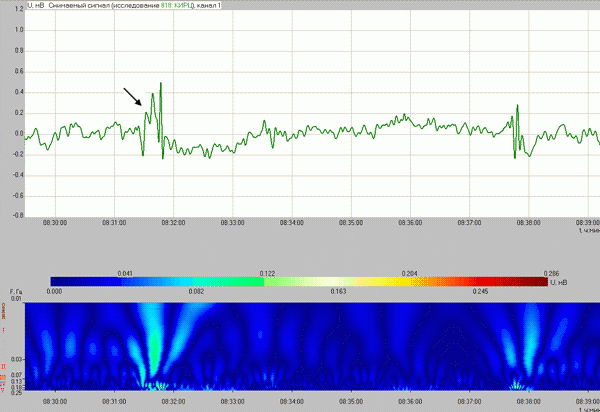Click 08:30:00 tick under the spectrogram

tap(55, 402)
